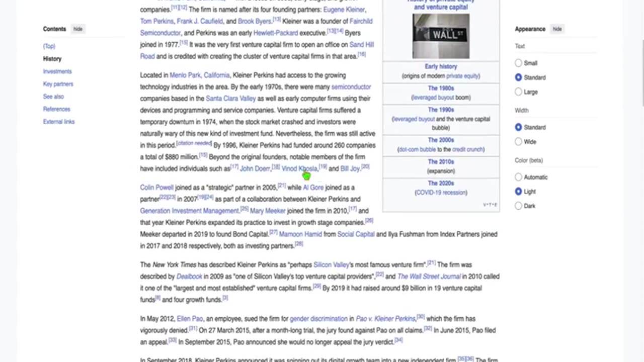The height and width of the screenshot is (362, 644).
Task: Open the John Doerr link
Action: point(255,169)
